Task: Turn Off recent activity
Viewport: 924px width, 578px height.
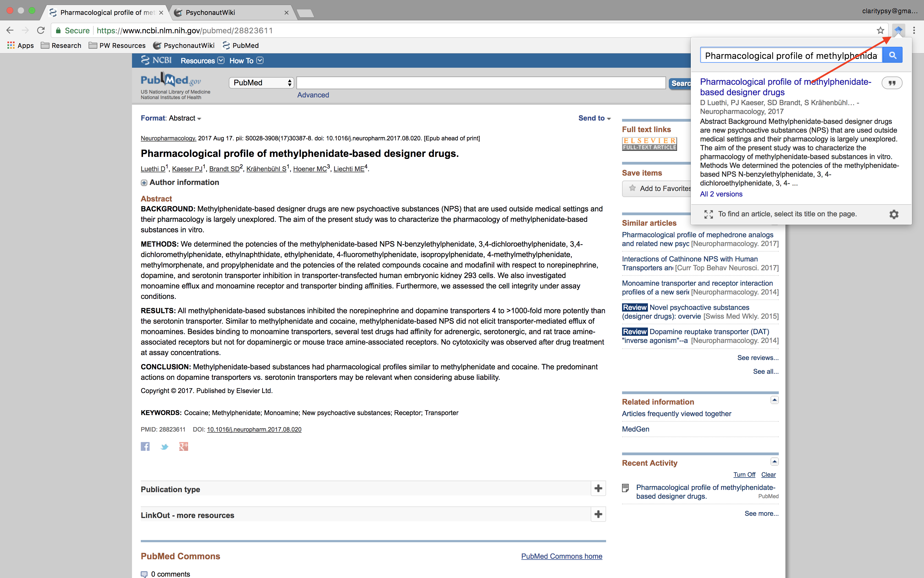Action: pos(744,475)
